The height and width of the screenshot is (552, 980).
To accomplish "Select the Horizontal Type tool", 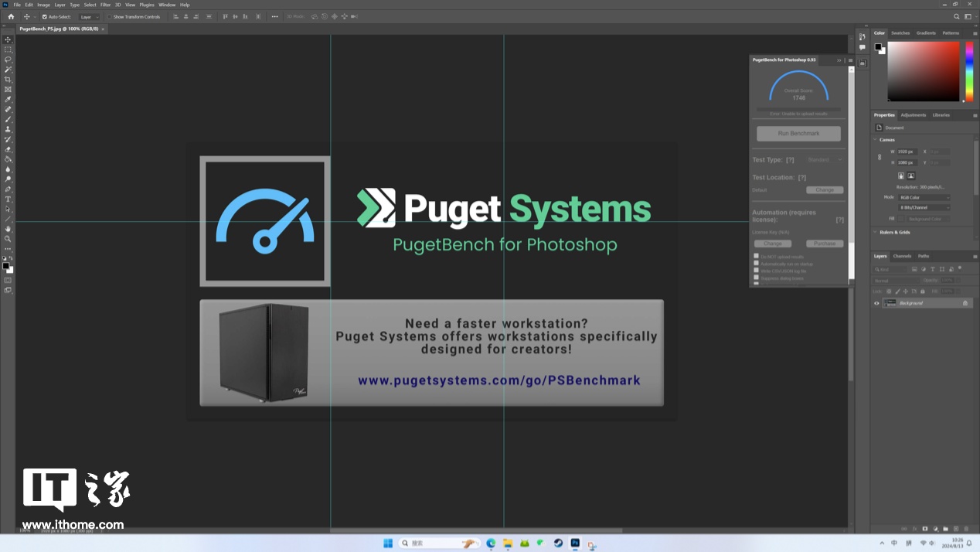I will (9, 199).
